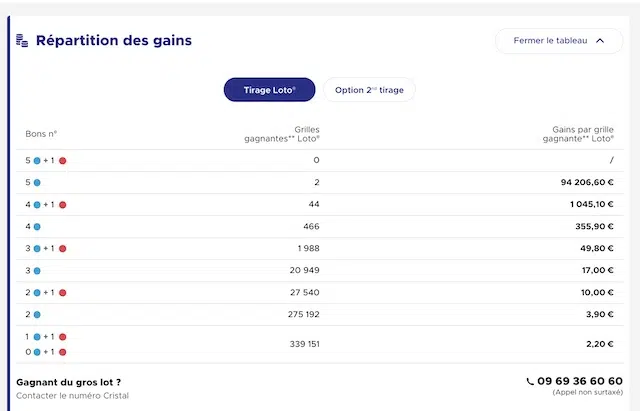Click the Gains par grille gagnante header
The height and width of the screenshot is (411, 640).
[x=578, y=134]
